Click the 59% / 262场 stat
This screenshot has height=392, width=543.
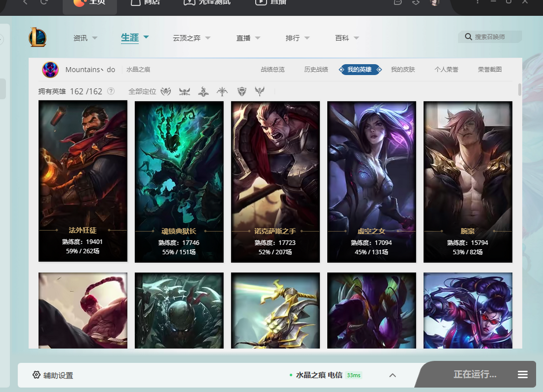[82, 251]
